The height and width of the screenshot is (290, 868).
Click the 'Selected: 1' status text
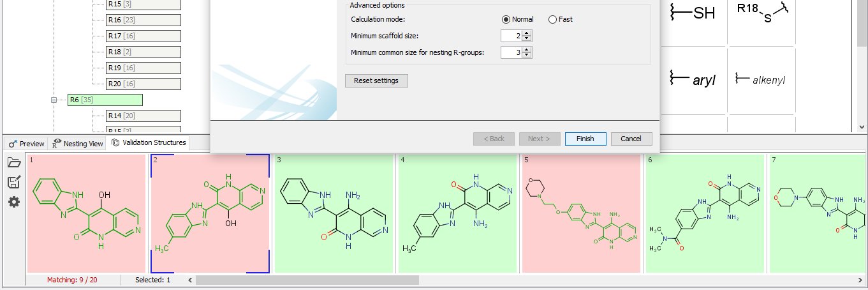click(x=152, y=280)
